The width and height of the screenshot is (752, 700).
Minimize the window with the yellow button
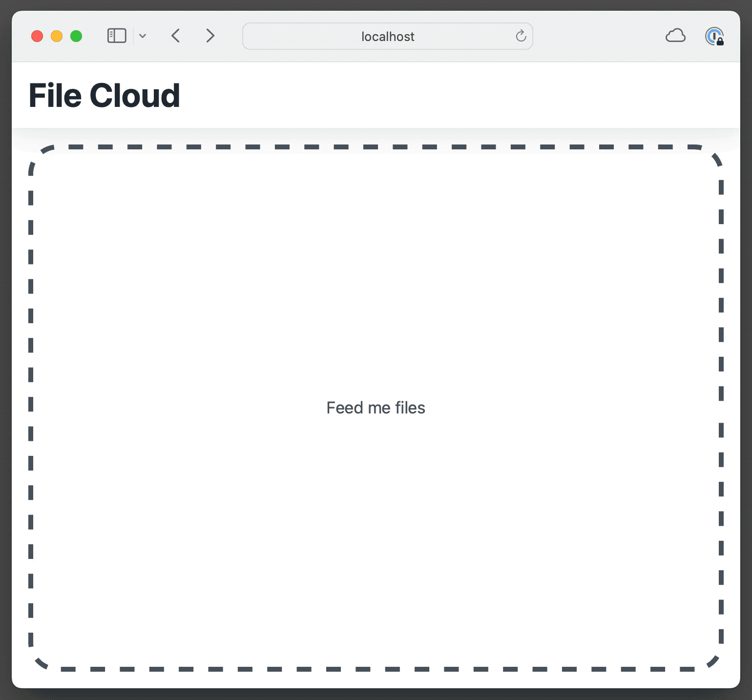(x=57, y=36)
